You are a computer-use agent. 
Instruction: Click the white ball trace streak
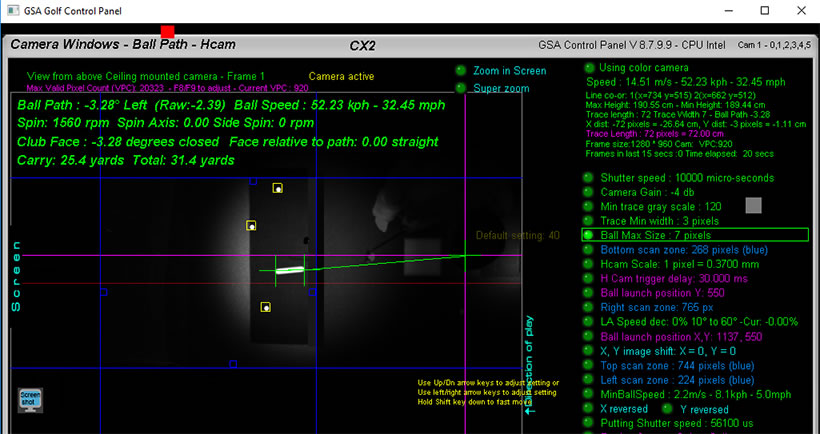[x=290, y=270]
